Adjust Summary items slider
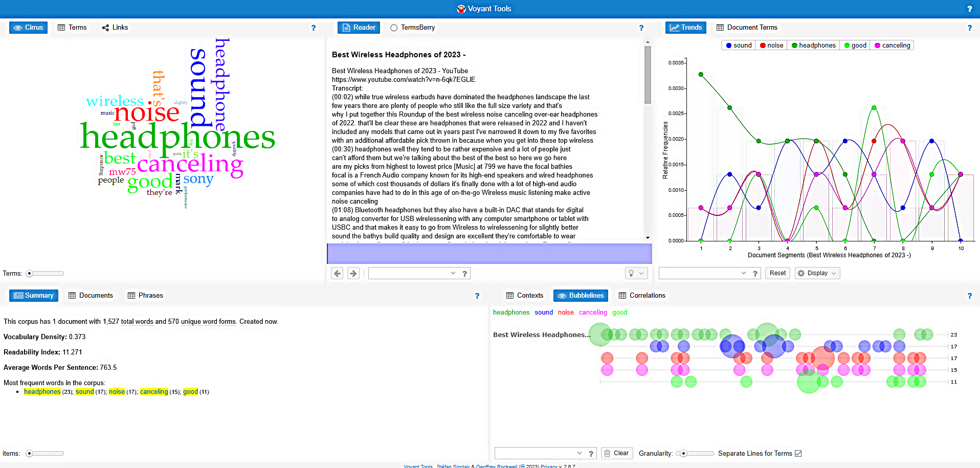The height and width of the screenshot is (468, 980). (45, 454)
